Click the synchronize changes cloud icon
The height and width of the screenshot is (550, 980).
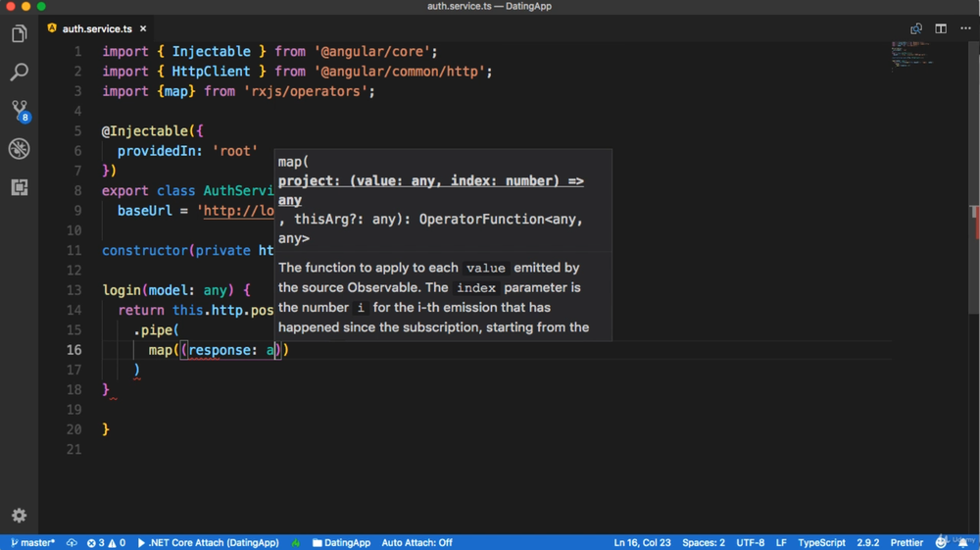coord(72,542)
